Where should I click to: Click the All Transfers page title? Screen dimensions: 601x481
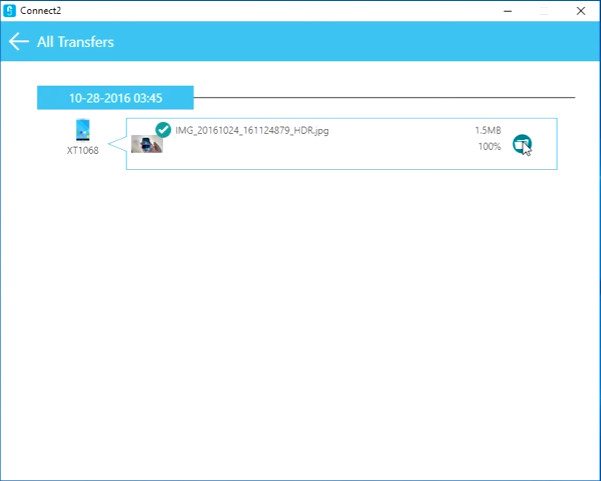(76, 42)
